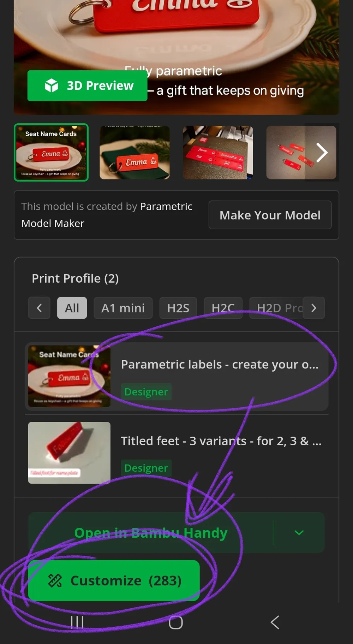Click Make Your Model button
The width and height of the screenshot is (353, 644).
pos(270,215)
